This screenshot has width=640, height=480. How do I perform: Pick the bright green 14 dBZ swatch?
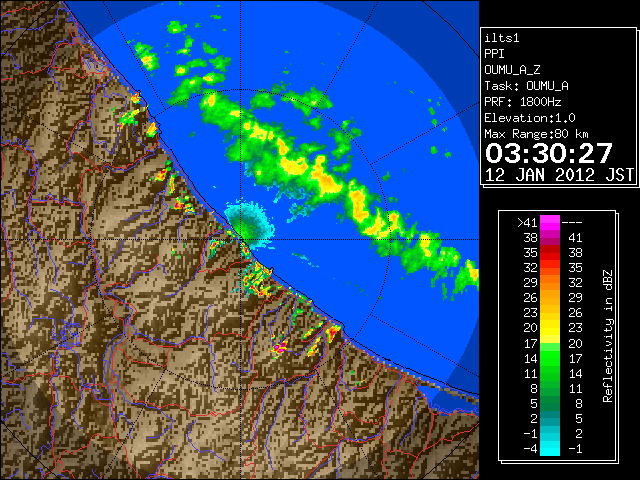pyautogui.click(x=550, y=358)
